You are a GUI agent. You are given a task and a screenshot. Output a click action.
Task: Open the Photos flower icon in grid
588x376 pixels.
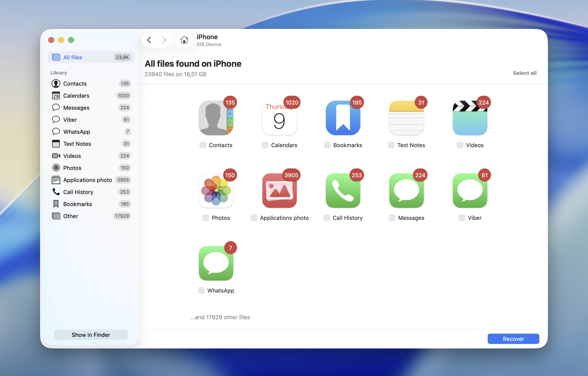click(216, 190)
